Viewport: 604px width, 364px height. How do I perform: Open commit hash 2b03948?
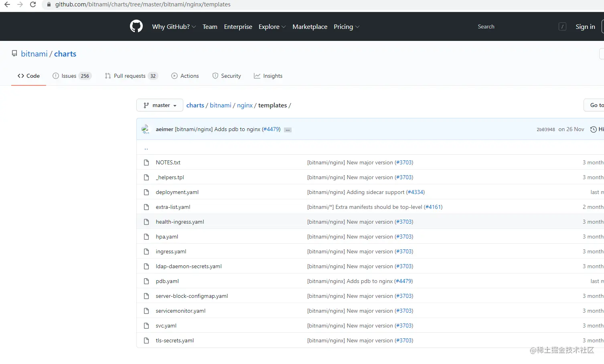tap(545, 129)
